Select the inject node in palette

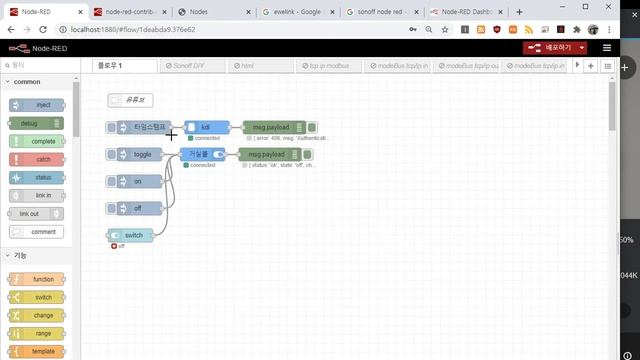pos(37,105)
